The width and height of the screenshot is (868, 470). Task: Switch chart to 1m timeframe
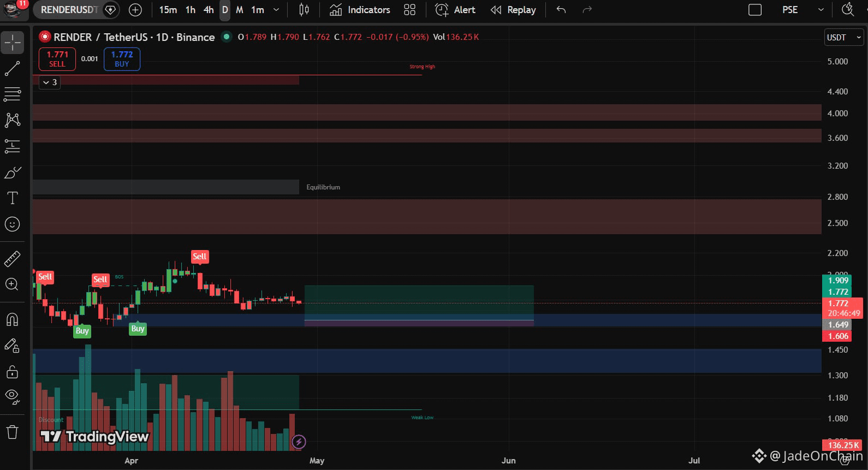click(258, 10)
